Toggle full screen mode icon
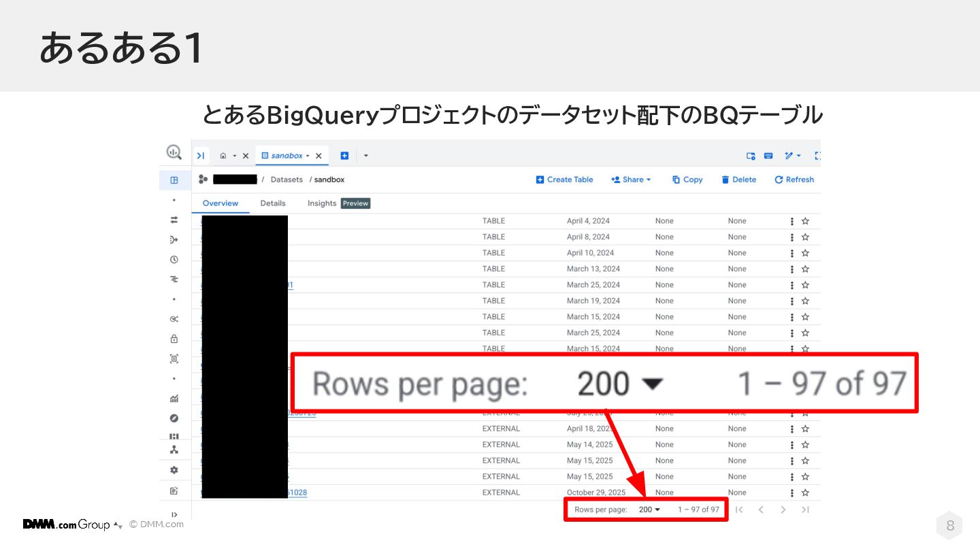The width and height of the screenshot is (980, 551). (x=817, y=156)
